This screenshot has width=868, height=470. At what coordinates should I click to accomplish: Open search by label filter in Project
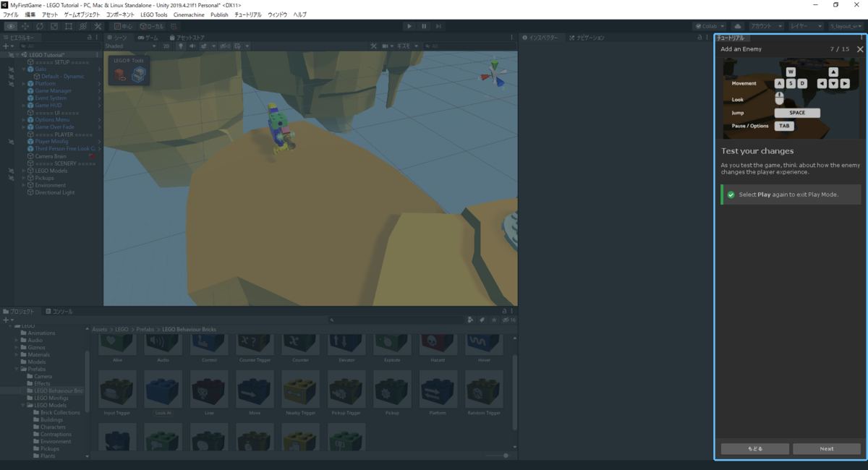pos(482,320)
